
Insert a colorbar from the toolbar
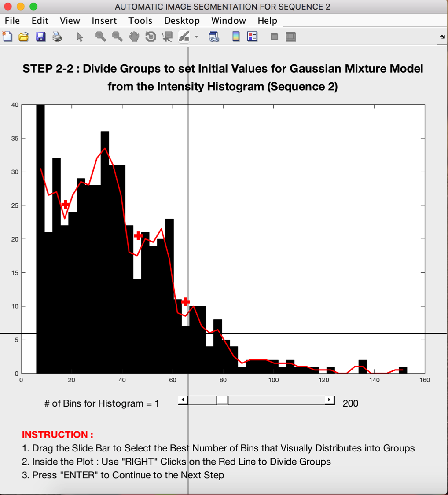point(236,37)
